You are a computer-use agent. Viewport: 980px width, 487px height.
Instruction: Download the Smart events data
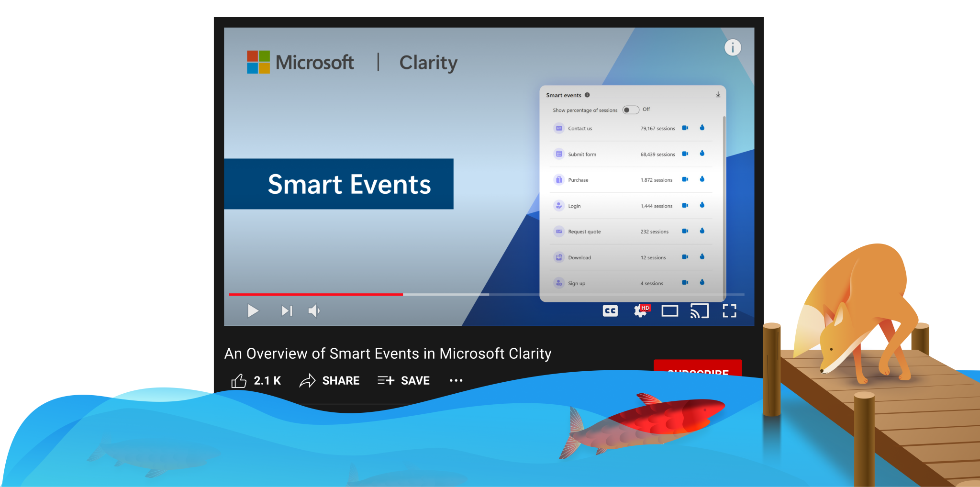718,95
